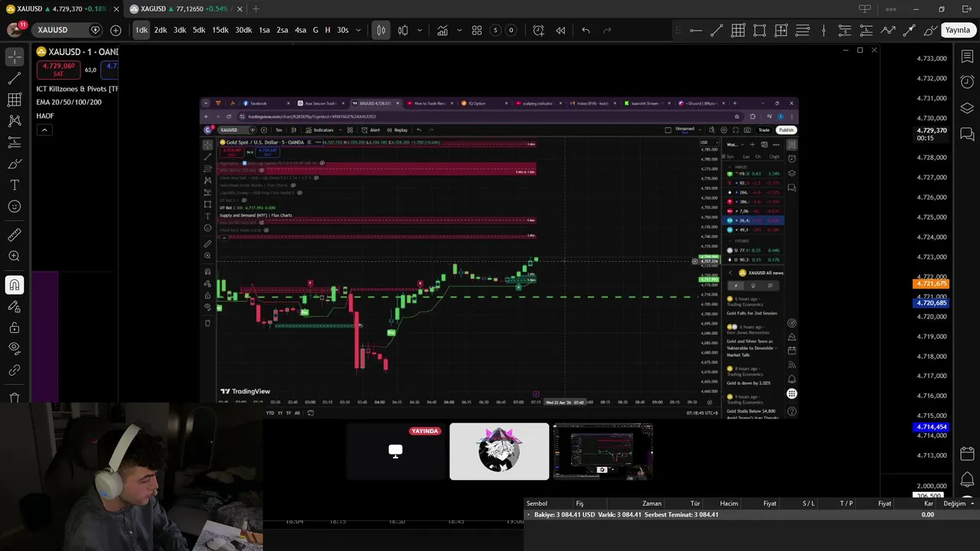Image resolution: width=980 pixels, height=551 pixels.
Task: Select the trend line tool in left sidebar
Action: [15, 78]
